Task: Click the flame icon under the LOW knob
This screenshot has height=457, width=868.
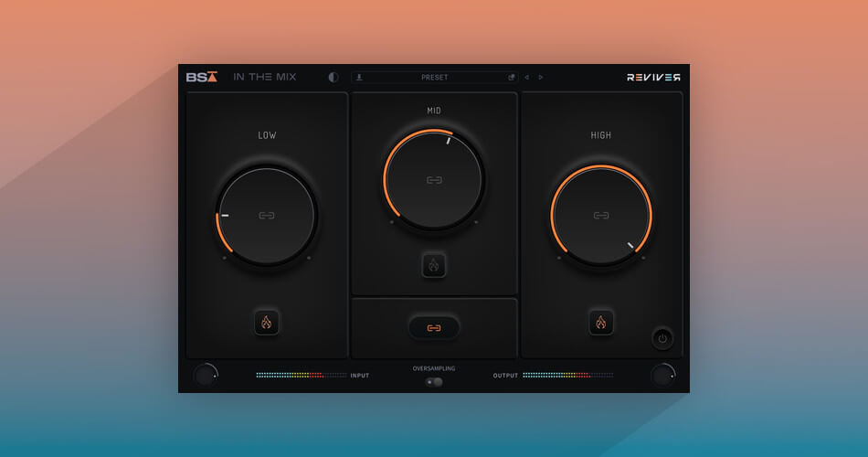Action: pos(267,322)
